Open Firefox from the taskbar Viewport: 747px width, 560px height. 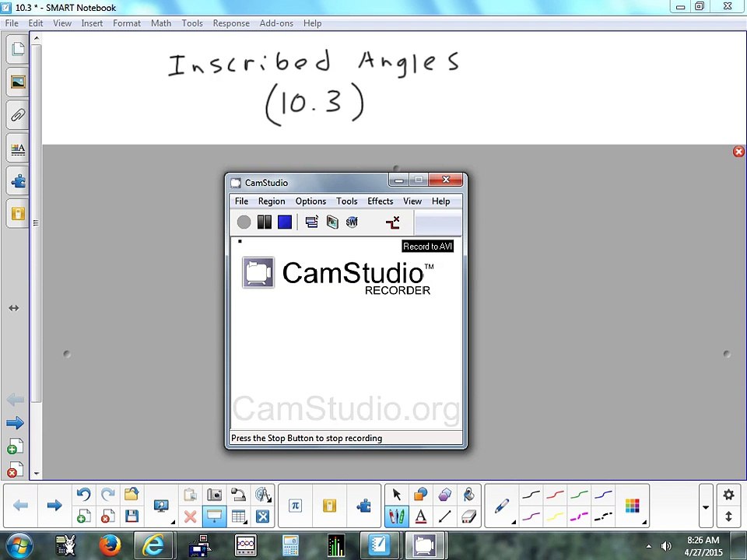110,545
